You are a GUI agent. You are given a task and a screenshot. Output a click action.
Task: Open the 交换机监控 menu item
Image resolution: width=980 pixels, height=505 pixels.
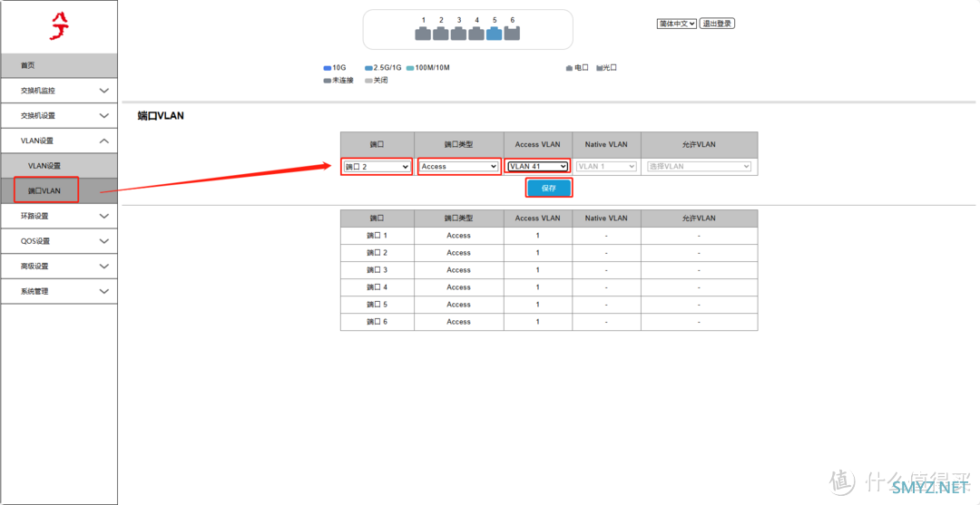click(59, 91)
